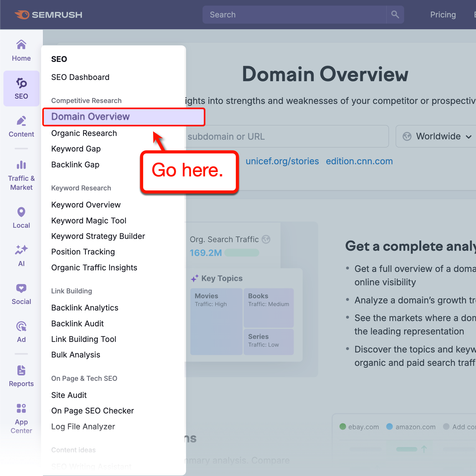Click the Semrush logo
The image size is (476, 476).
(x=48, y=14)
